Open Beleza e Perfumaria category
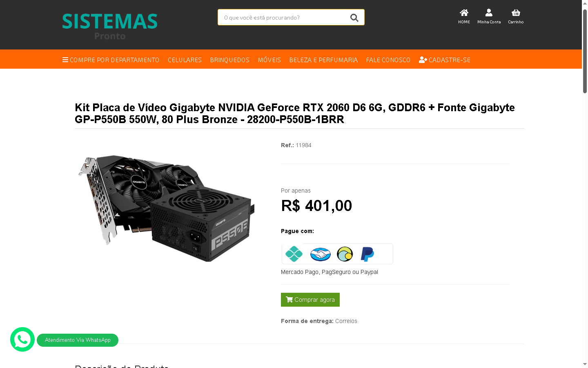Screen dimensions: 588x368 [x=323, y=60]
